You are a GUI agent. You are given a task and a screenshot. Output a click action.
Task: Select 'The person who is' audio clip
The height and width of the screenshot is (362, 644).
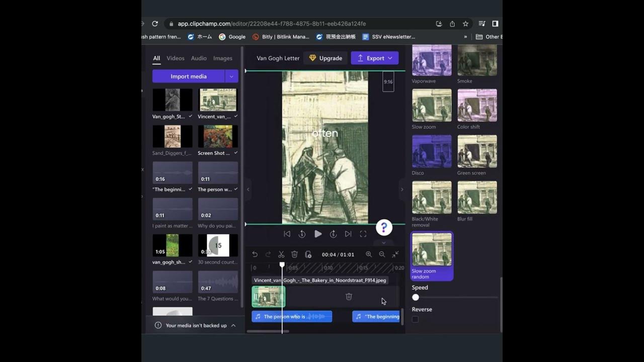[x=292, y=317]
